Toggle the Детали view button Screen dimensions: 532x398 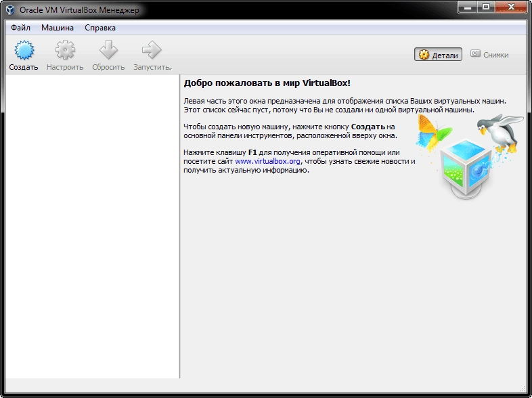[438, 54]
